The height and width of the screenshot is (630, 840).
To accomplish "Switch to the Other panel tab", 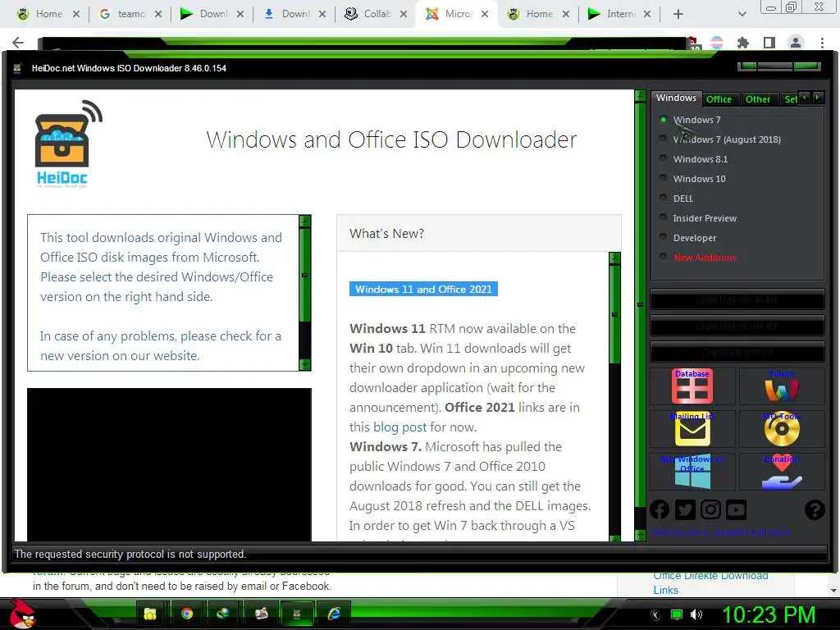I will coord(758,99).
